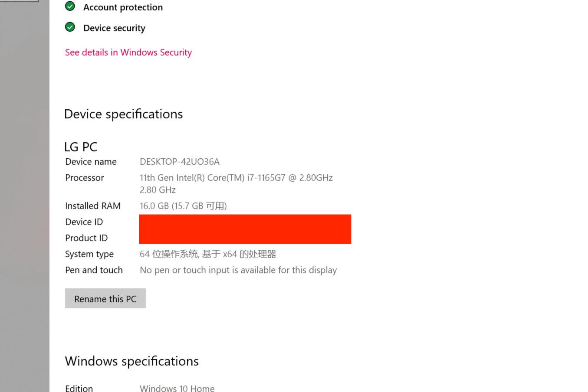Viewport: 588px width, 392px height.
Task: Click the red redacted block covering the IDs
Action: [x=245, y=229]
